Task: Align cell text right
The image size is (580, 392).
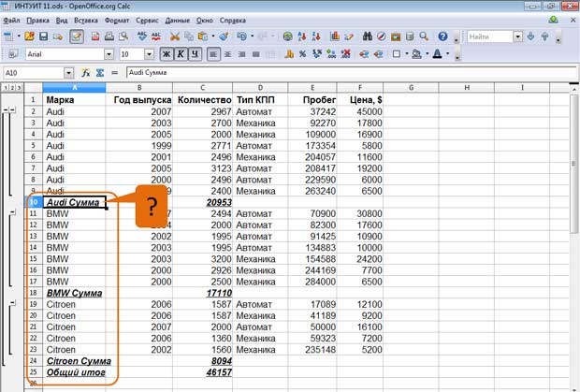Action: 242,54
